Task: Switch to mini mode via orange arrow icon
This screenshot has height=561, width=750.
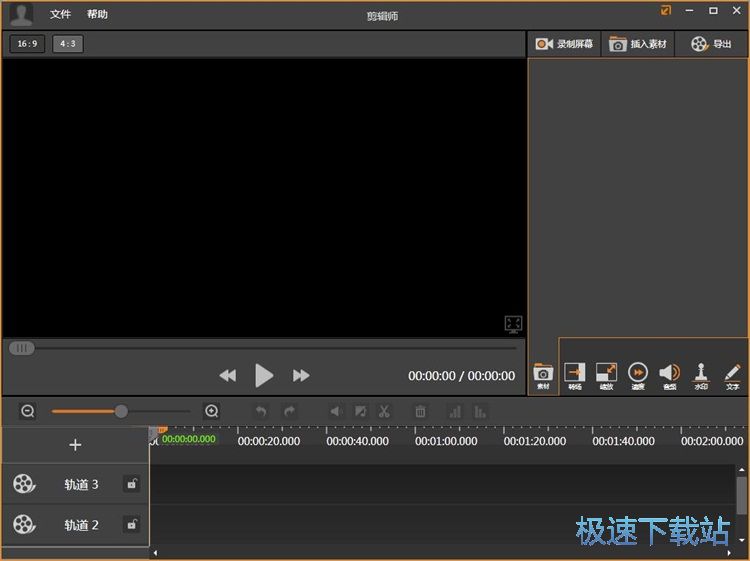Action: 666,10
